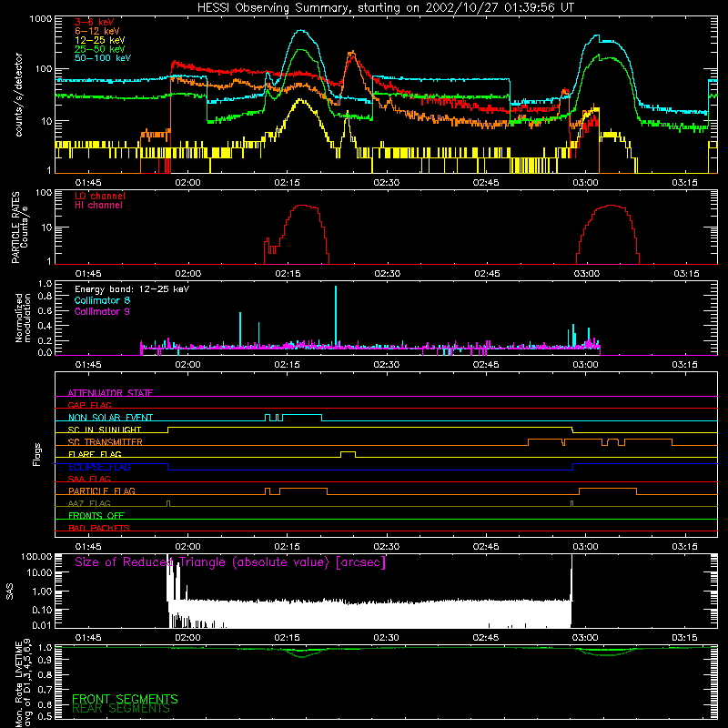This screenshot has height=728, width=728.
Task: Click the NON SOLAR EVENT flag label
Action: tap(110, 418)
